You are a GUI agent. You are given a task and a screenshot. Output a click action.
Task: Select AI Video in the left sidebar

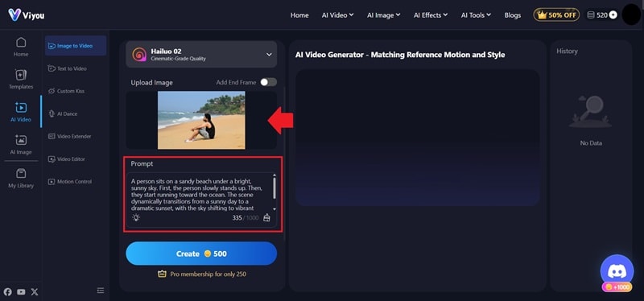point(21,113)
